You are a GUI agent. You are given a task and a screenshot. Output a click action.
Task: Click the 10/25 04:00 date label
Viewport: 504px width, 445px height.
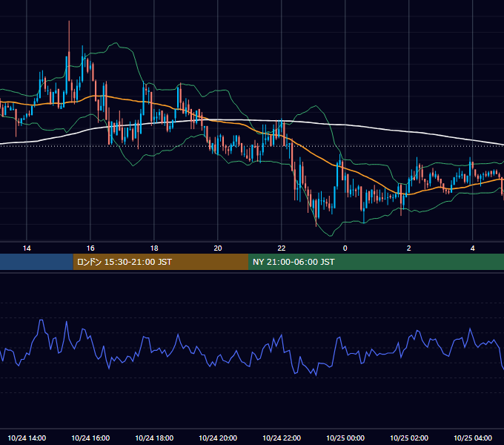[x=472, y=438]
